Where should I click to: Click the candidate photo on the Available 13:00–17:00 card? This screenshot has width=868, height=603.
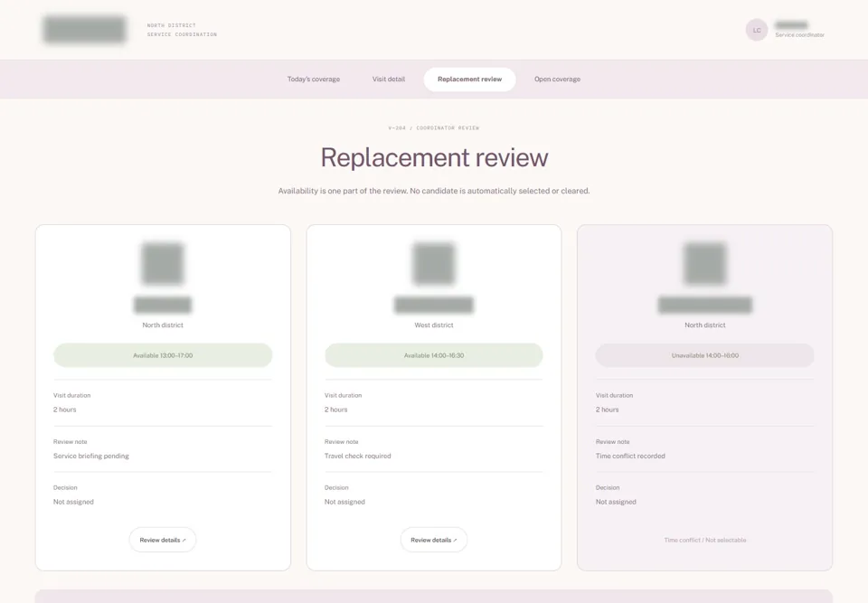coord(163,264)
